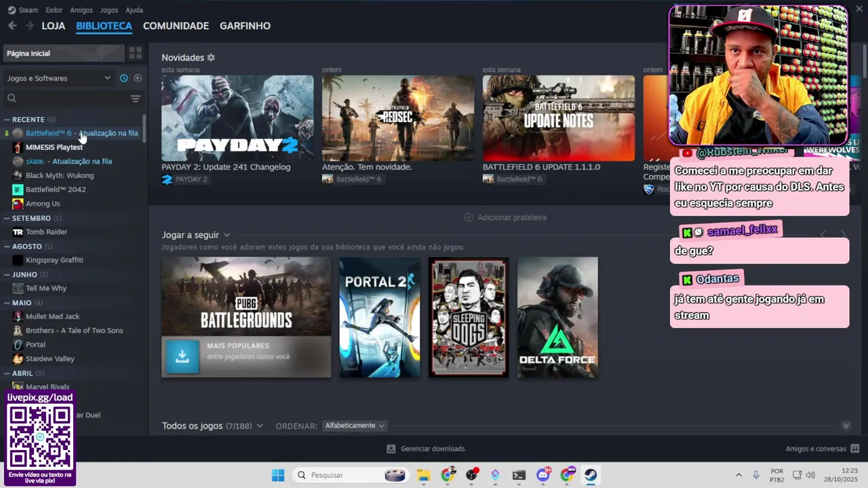Open Amigos e conversas chat icon
The width and height of the screenshot is (868, 488).
(854, 449)
